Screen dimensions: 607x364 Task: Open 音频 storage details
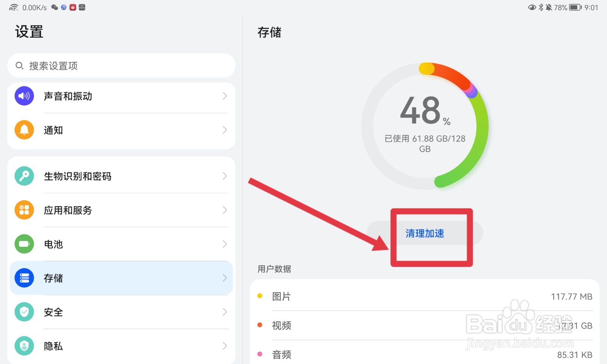[425, 354]
